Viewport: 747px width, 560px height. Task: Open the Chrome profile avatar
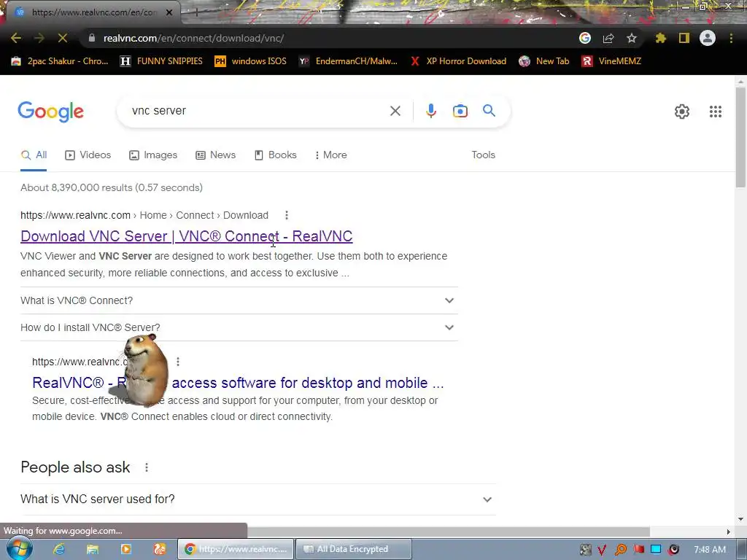point(708,38)
